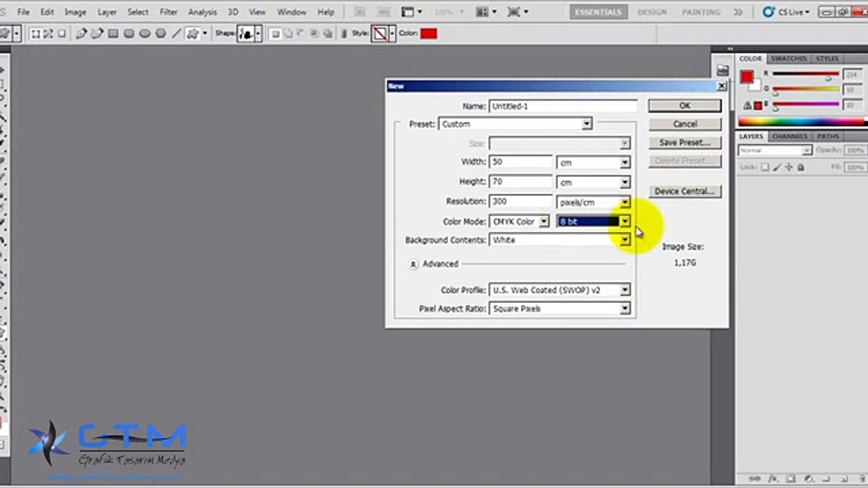868x488 pixels.
Task: Collapse the Advanced section
Action: pos(413,264)
